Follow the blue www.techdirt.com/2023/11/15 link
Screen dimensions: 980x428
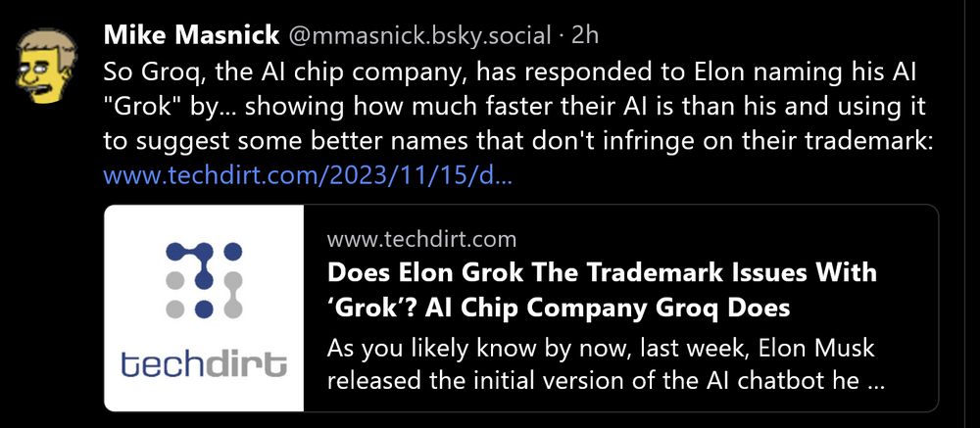point(308,177)
